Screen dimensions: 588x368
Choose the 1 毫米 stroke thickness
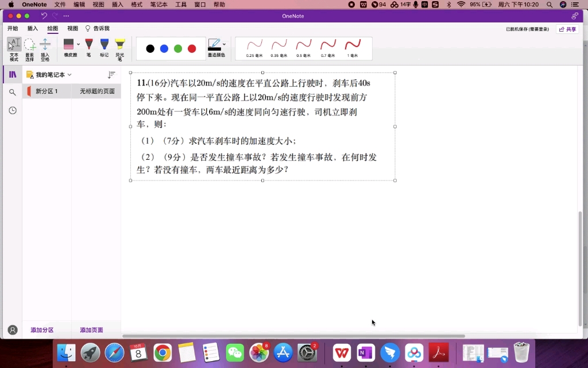[x=353, y=46]
